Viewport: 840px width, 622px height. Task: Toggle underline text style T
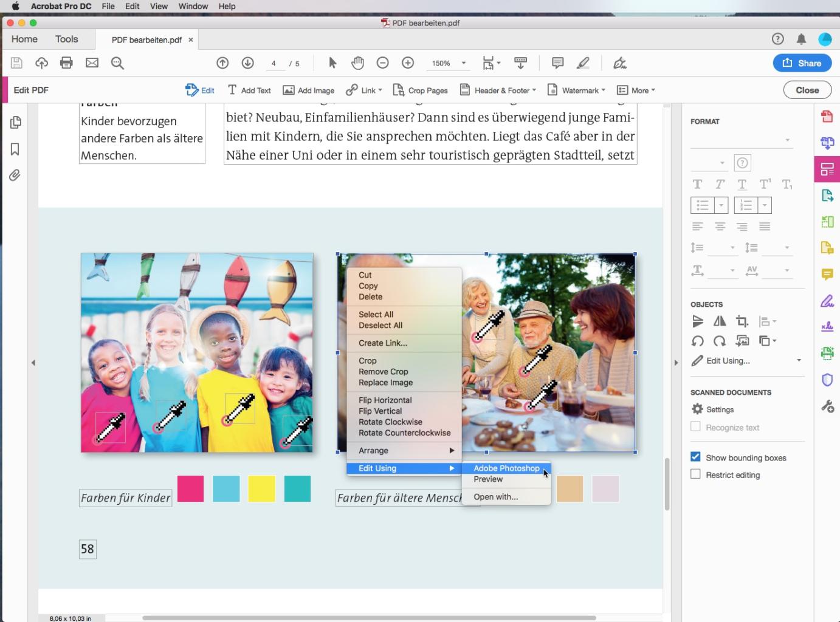742,184
